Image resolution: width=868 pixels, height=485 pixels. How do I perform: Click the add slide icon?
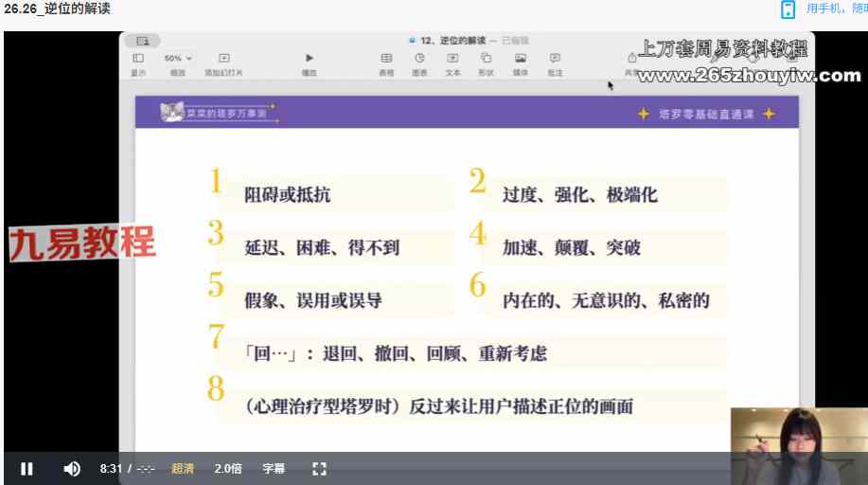click(x=224, y=59)
